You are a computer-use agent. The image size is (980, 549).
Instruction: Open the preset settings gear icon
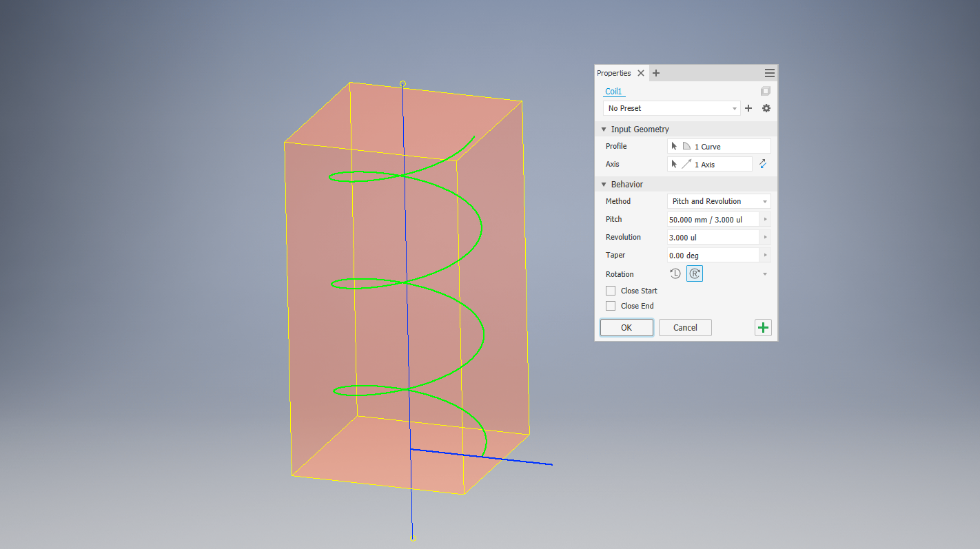click(x=766, y=108)
